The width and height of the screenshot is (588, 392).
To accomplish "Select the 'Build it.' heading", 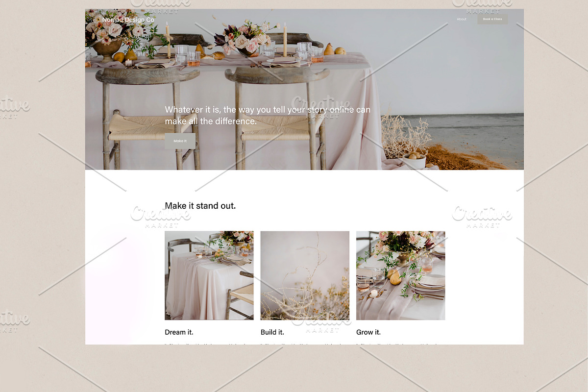I will [x=272, y=332].
